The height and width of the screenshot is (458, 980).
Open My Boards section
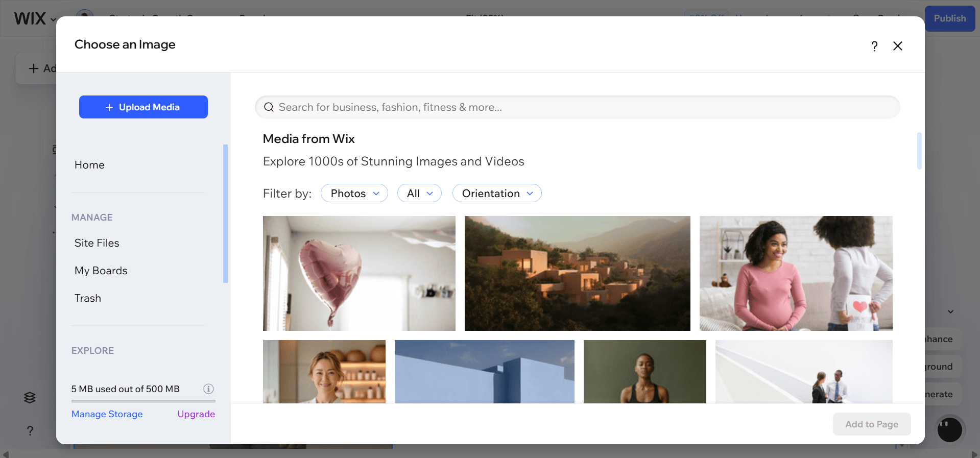point(101,271)
